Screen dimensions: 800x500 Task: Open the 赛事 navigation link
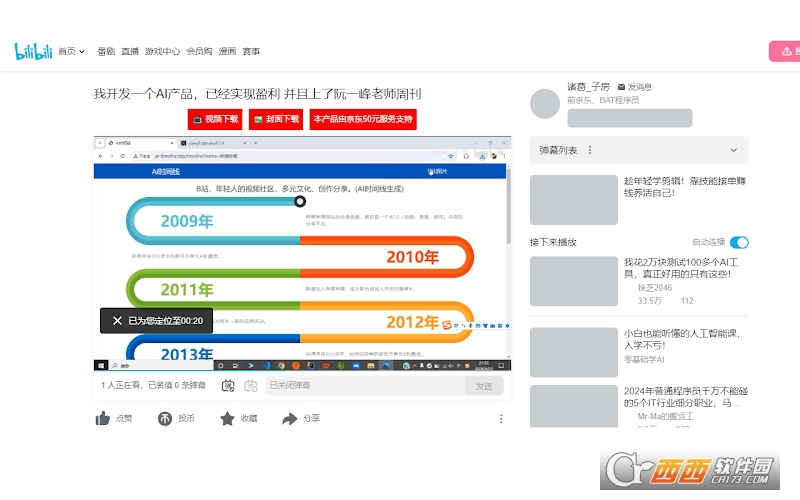tap(251, 51)
